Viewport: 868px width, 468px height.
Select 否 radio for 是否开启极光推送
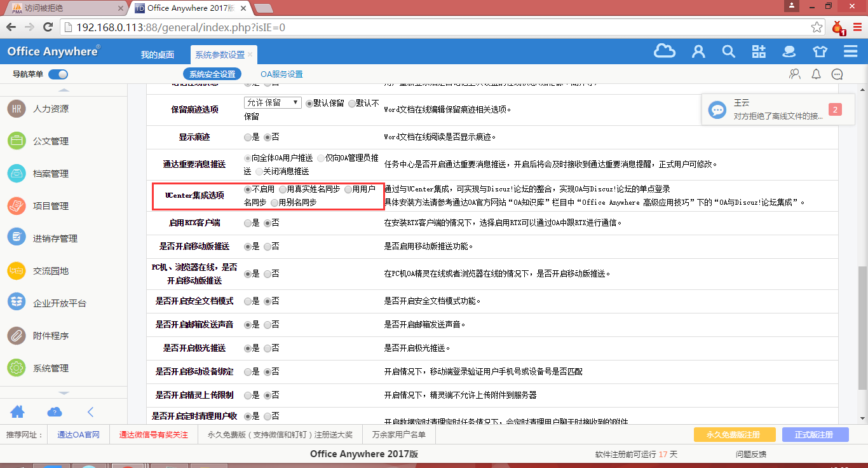click(x=268, y=348)
